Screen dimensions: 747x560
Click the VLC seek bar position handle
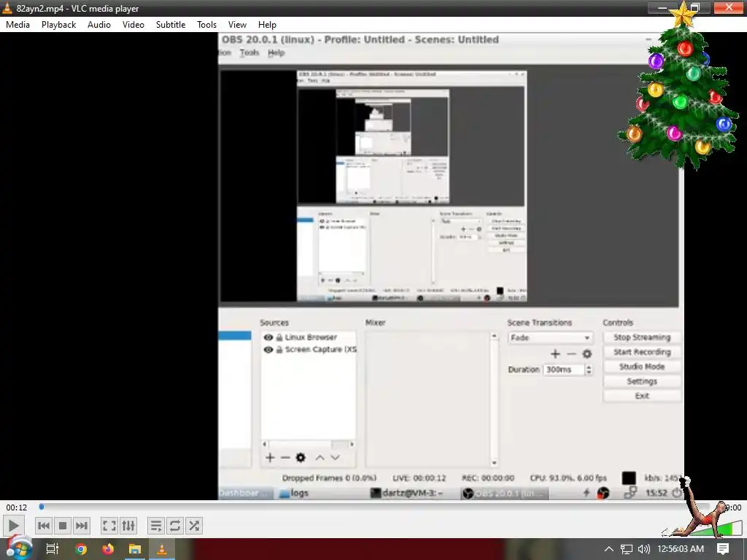point(42,507)
